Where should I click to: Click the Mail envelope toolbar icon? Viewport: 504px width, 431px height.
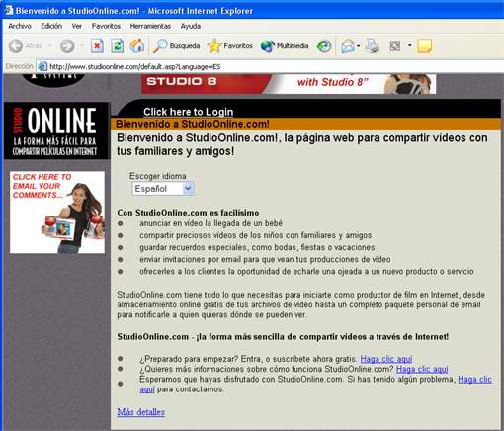pos(348,46)
